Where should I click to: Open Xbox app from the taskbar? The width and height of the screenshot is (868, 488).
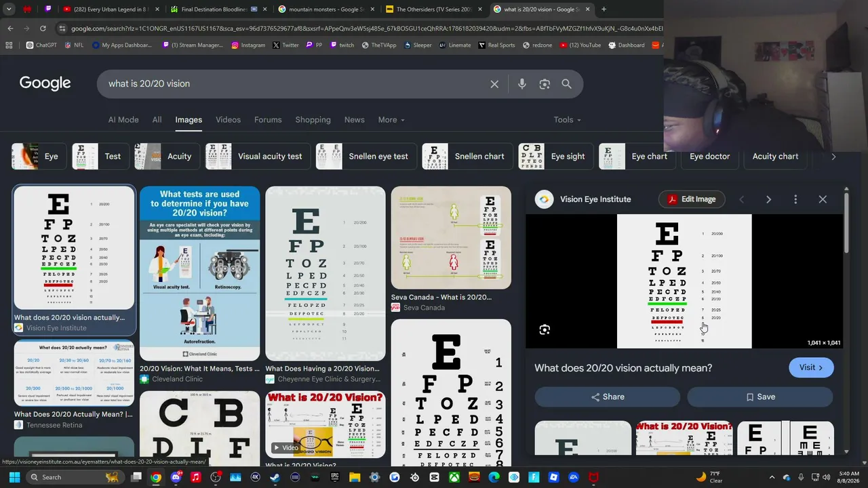pyautogui.click(x=454, y=477)
